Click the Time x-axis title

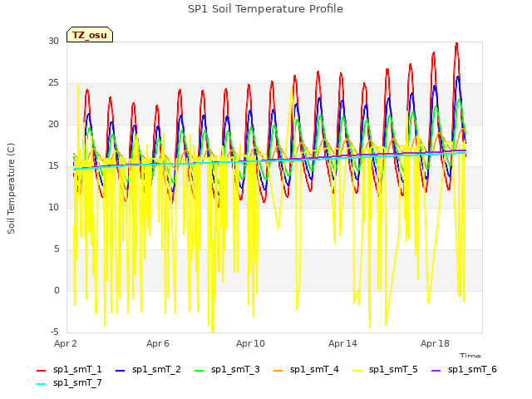tap(470, 355)
